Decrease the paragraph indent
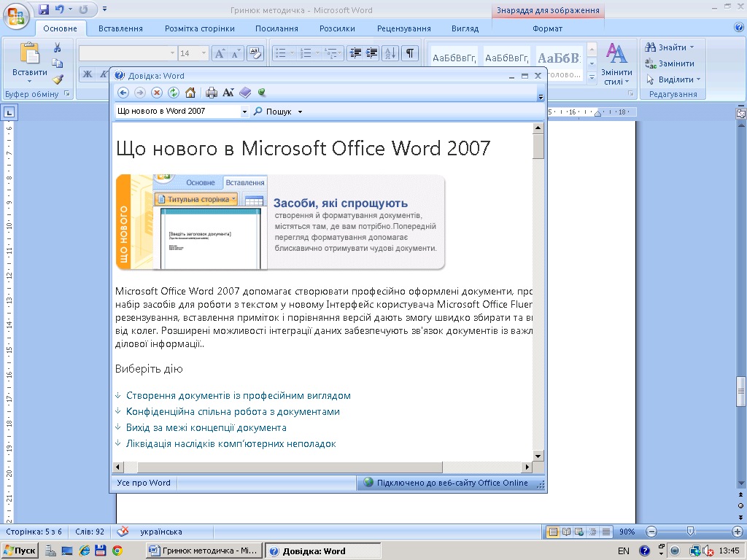The width and height of the screenshot is (747, 560). 355,53
